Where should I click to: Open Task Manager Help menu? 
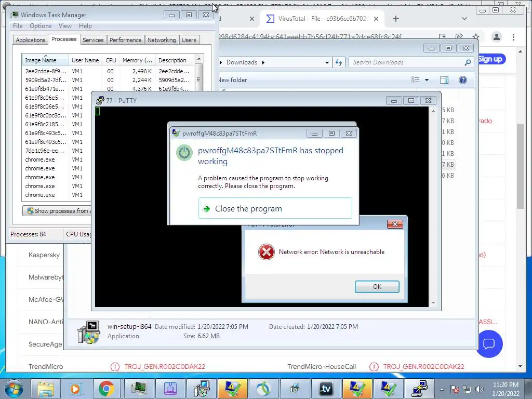85,26
